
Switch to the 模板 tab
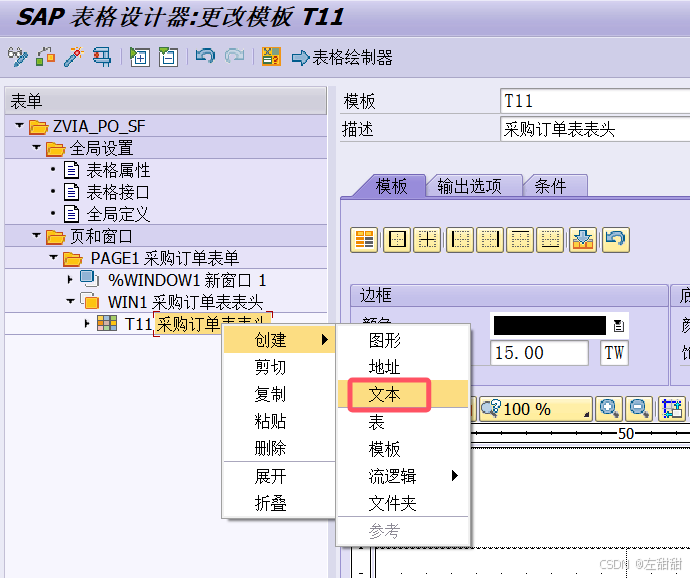coord(391,186)
